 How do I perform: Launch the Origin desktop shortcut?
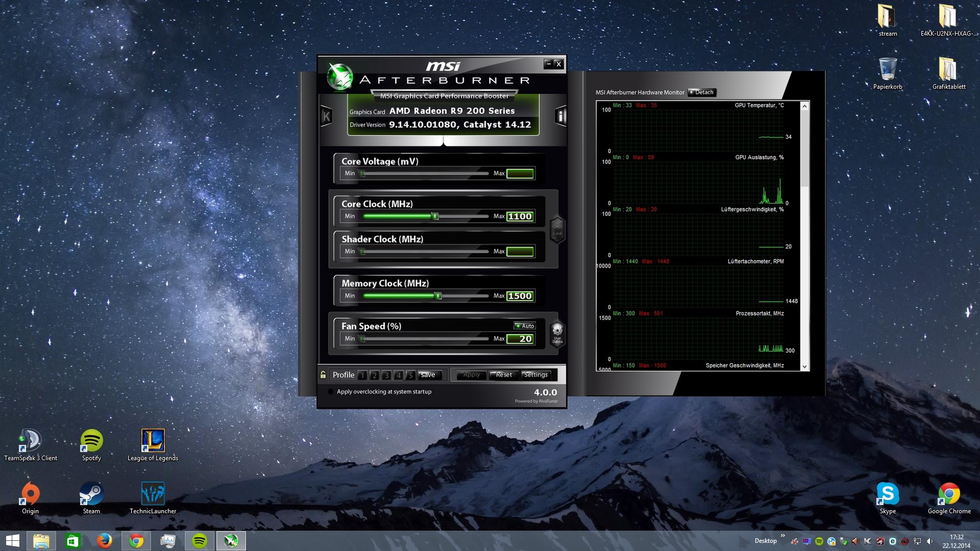31,498
